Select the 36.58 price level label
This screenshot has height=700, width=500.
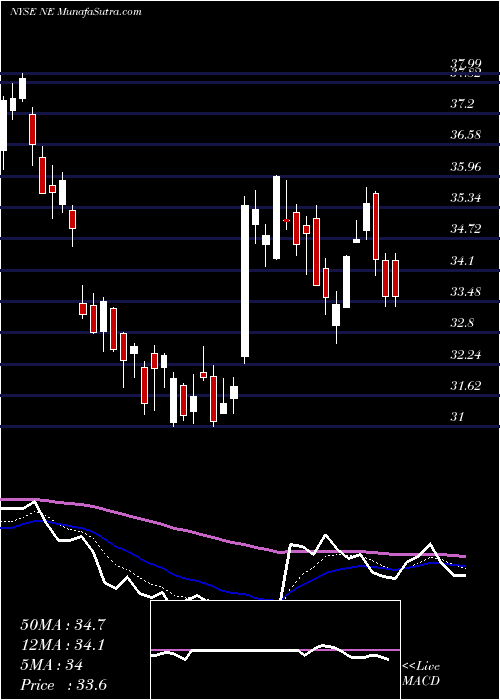tap(466, 135)
